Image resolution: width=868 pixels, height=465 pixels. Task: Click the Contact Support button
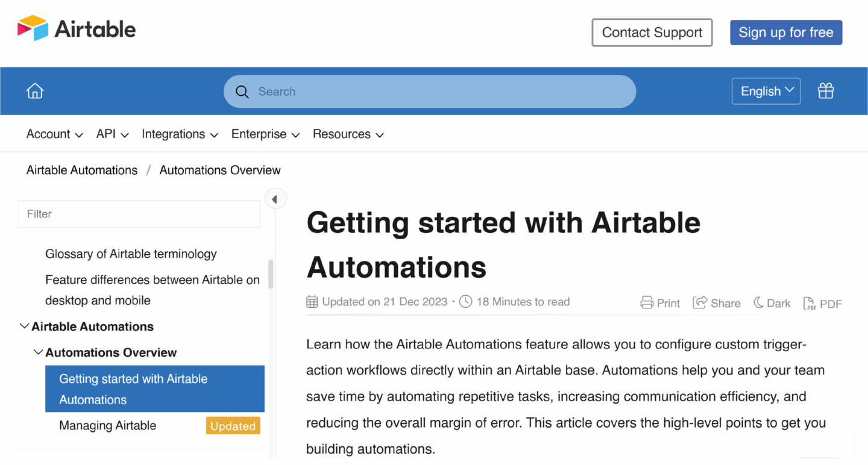pos(652,33)
